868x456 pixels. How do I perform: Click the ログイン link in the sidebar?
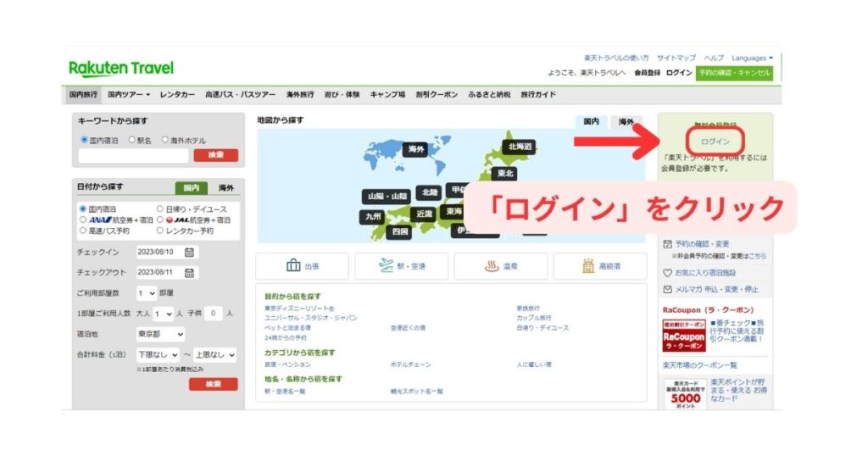715,142
